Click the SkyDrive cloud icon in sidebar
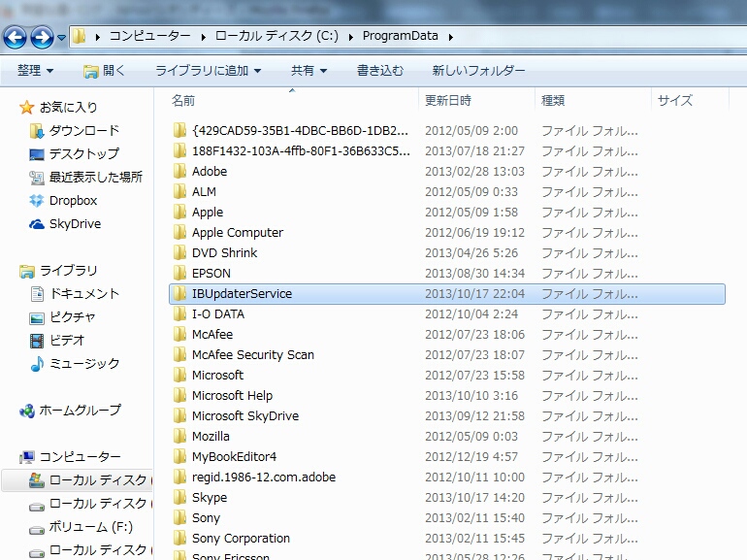 [x=36, y=224]
